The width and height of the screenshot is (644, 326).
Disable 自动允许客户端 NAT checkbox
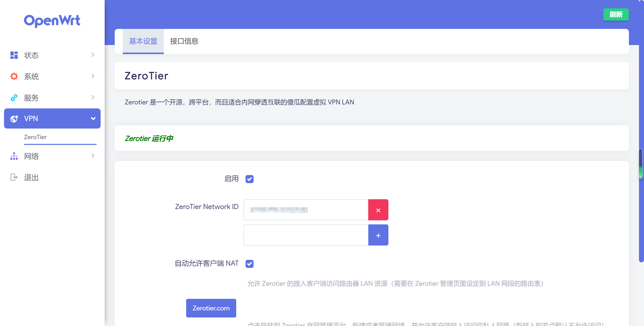click(x=249, y=264)
